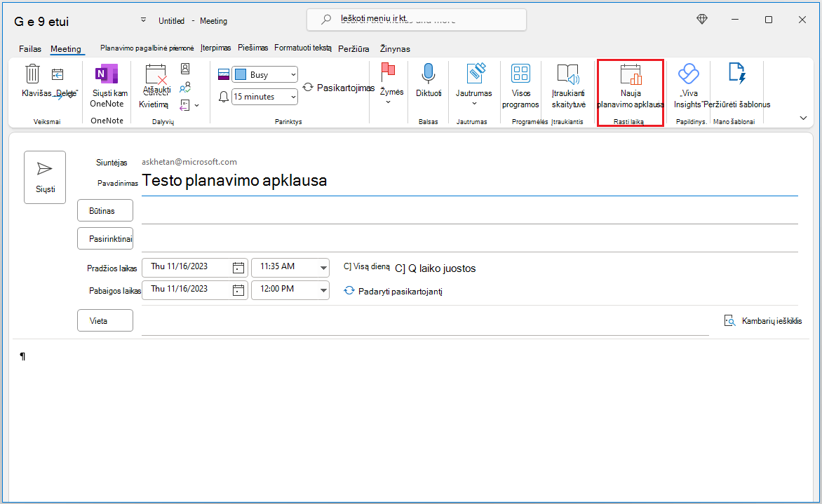This screenshot has height=504, width=822.
Task: Open the Įterpimas tab
Action: (x=215, y=48)
